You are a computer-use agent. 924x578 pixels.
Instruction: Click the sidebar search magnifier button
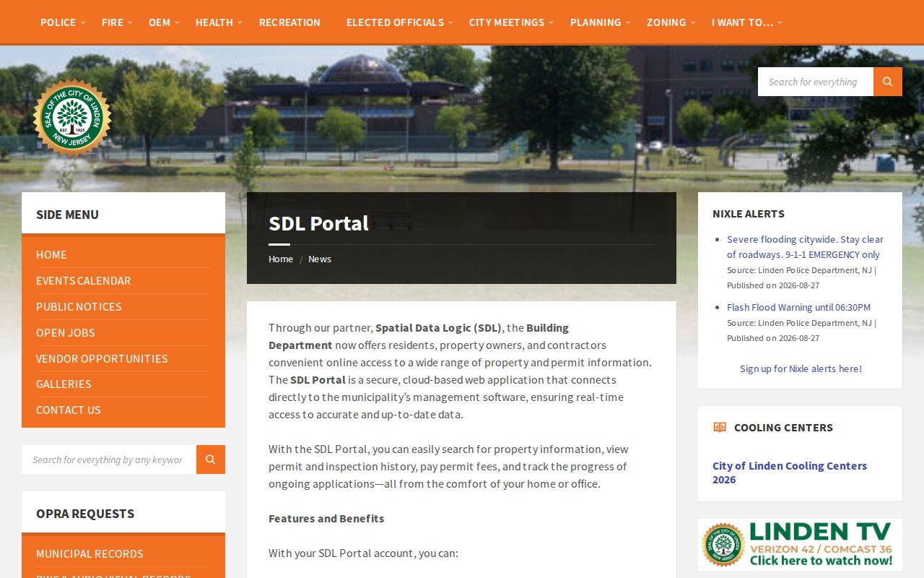[211, 460]
